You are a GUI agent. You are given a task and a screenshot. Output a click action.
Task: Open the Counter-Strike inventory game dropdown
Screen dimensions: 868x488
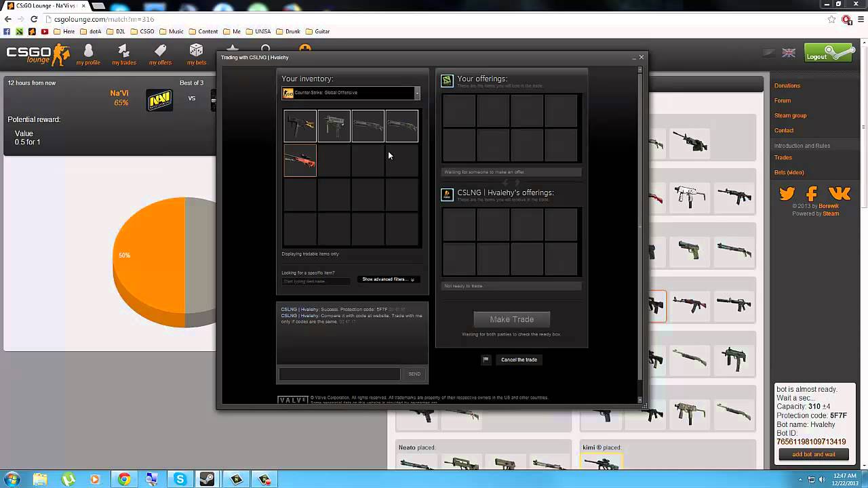pos(351,93)
